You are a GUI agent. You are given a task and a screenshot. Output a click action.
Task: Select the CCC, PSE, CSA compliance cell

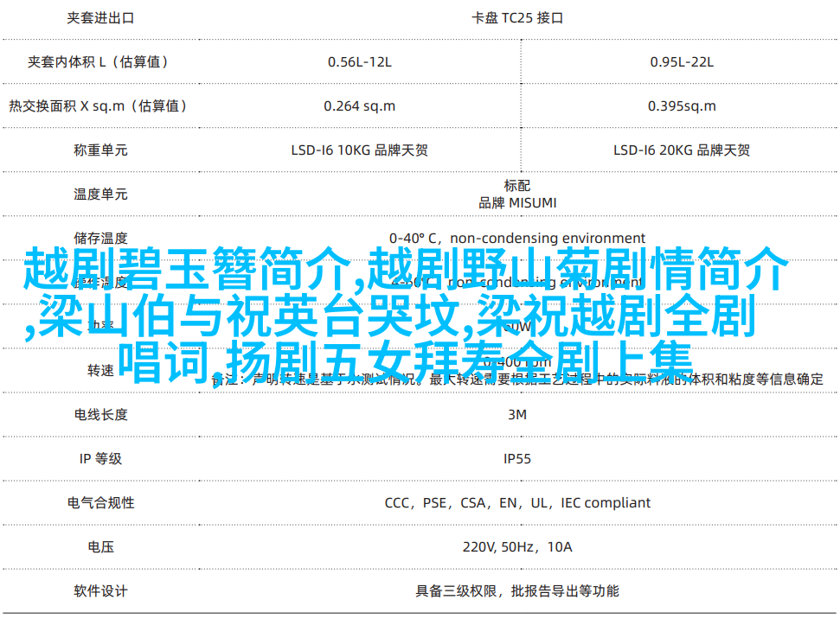(517, 502)
